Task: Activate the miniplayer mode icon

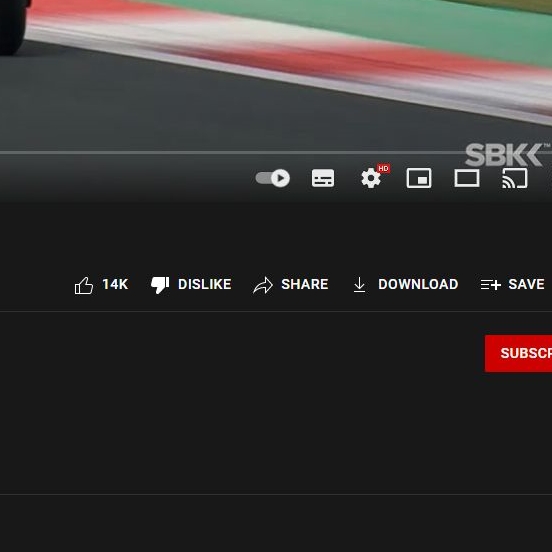Action: [419, 178]
